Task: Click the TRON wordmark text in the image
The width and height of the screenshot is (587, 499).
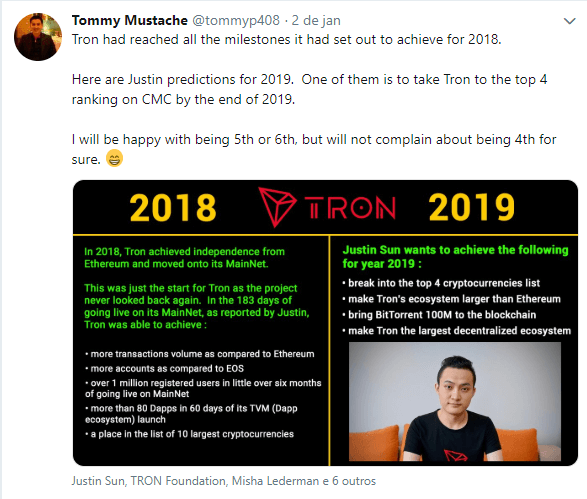Action: pos(350,208)
